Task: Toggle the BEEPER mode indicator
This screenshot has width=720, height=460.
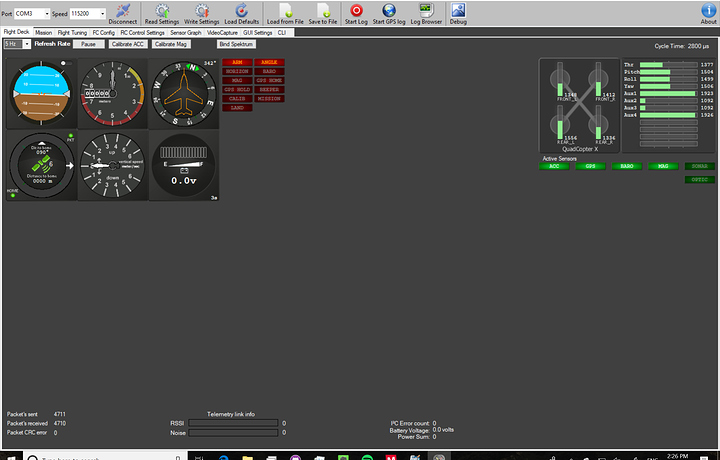Action: pos(269,90)
